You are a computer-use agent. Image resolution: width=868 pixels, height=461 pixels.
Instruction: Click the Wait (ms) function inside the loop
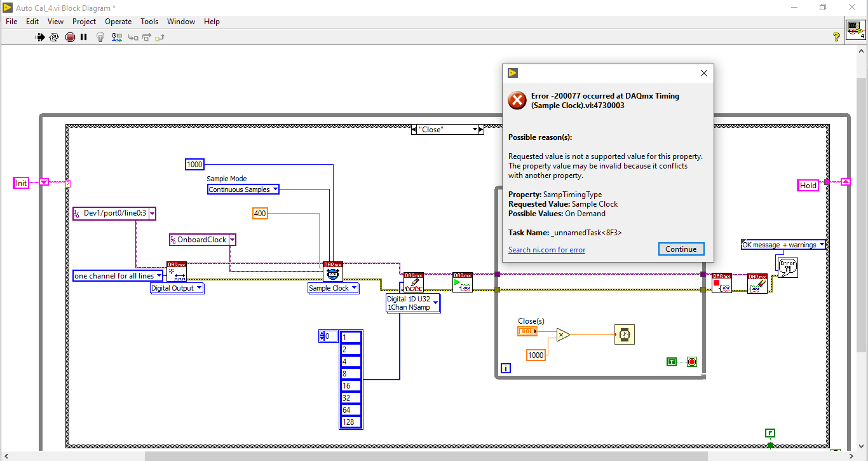624,334
